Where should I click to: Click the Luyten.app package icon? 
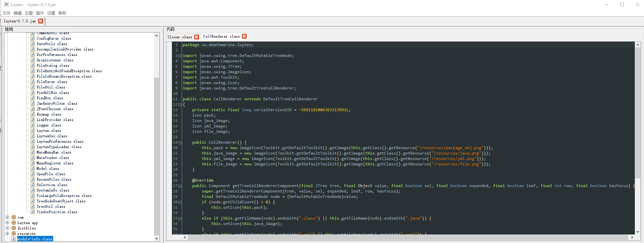click(14, 223)
